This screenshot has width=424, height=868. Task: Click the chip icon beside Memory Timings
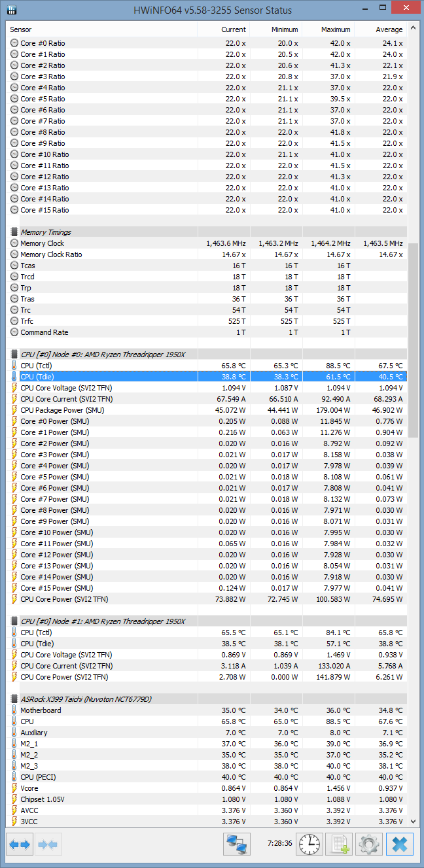[x=14, y=232]
